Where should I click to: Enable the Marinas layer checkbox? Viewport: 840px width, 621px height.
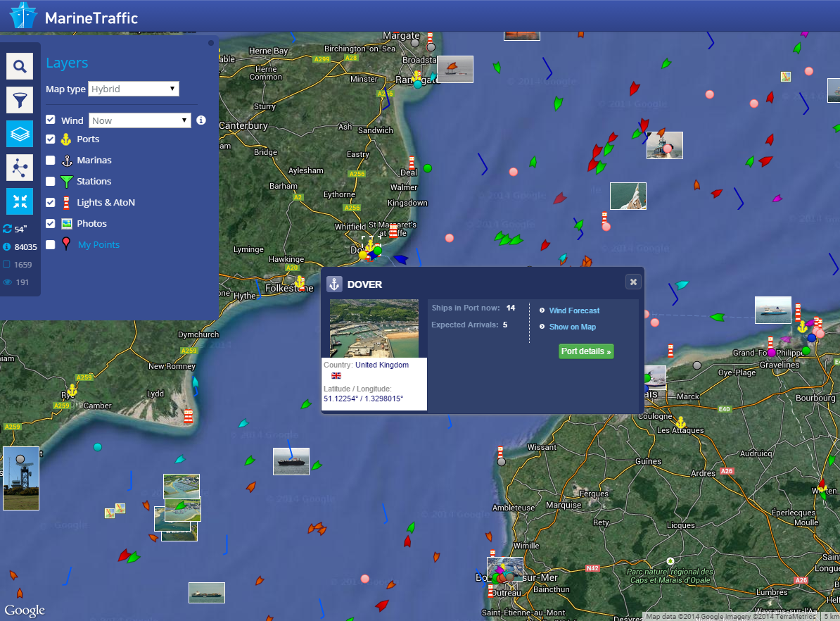coord(51,160)
